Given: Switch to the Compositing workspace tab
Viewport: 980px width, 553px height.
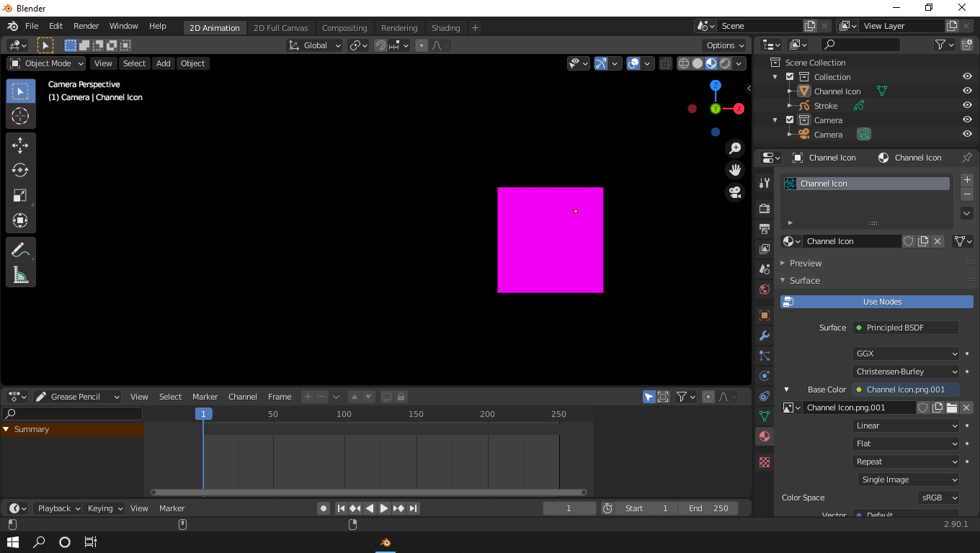Looking at the screenshot, I should (344, 28).
